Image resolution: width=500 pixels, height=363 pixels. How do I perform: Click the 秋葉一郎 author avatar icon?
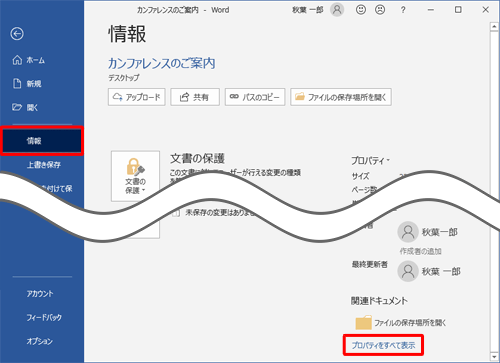pyautogui.click(x=408, y=232)
